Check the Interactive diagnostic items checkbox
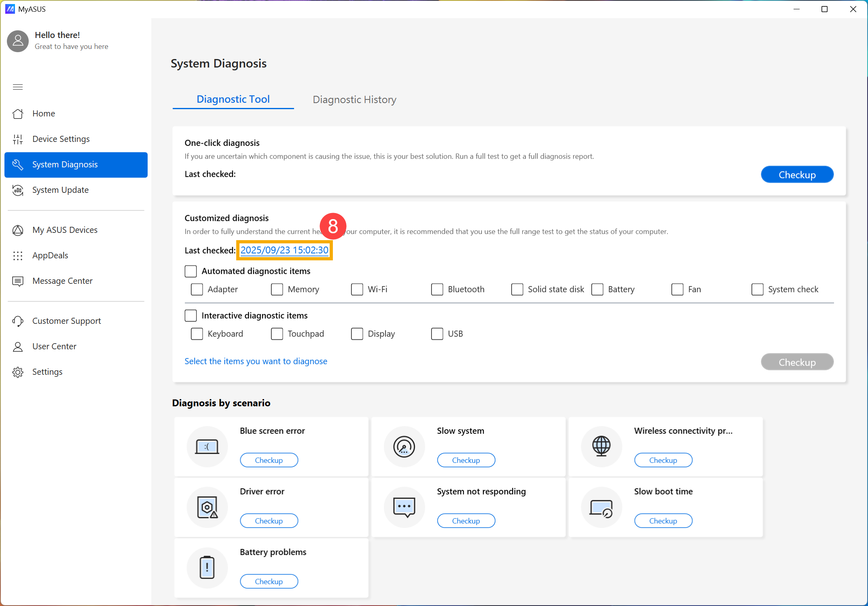 tap(191, 315)
